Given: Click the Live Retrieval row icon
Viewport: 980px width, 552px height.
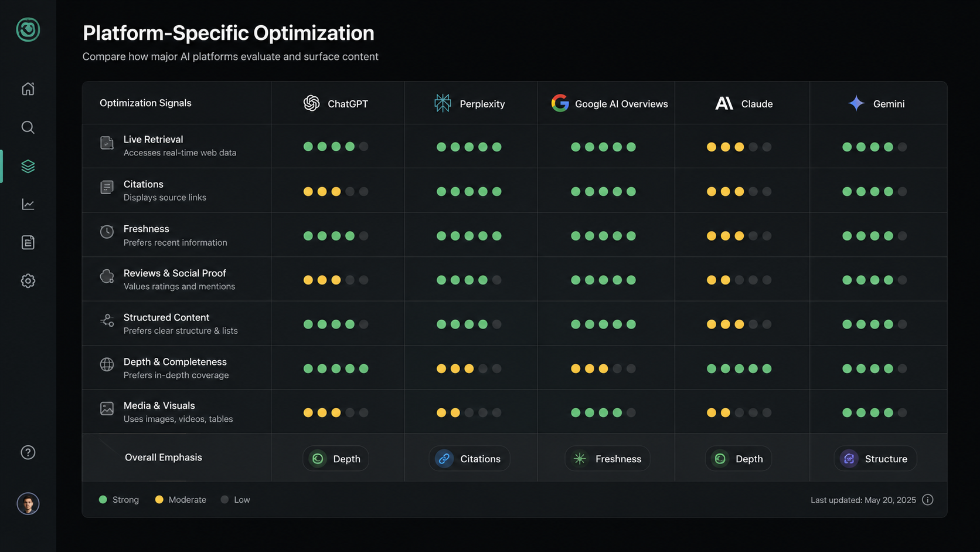Looking at the screenshot, I should [107, 143].
